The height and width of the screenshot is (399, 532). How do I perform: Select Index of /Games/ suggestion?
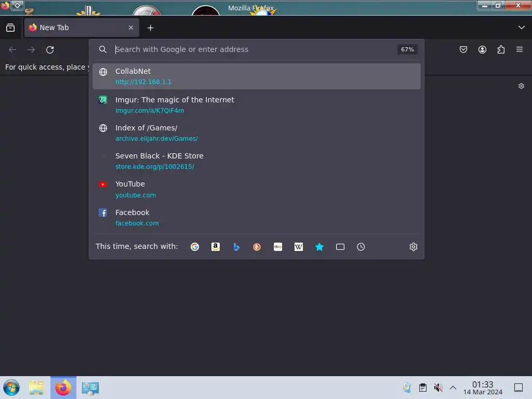(x=257, y=133)
